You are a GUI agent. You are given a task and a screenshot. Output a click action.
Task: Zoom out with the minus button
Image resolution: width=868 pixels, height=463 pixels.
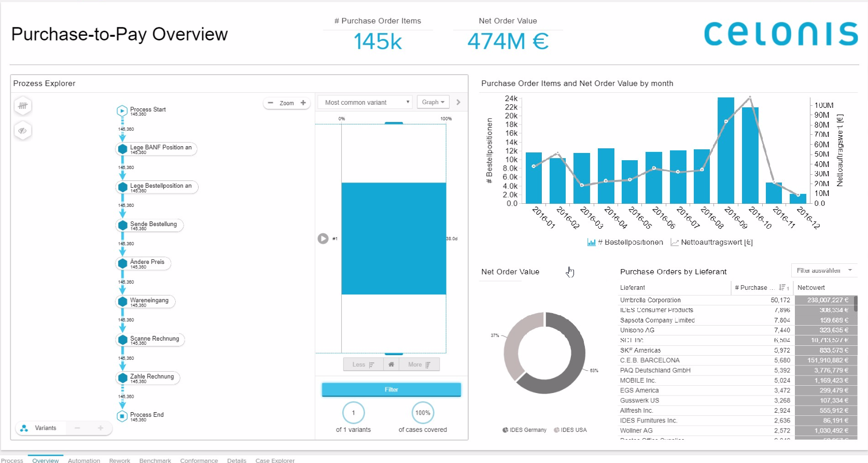[270, 103]
